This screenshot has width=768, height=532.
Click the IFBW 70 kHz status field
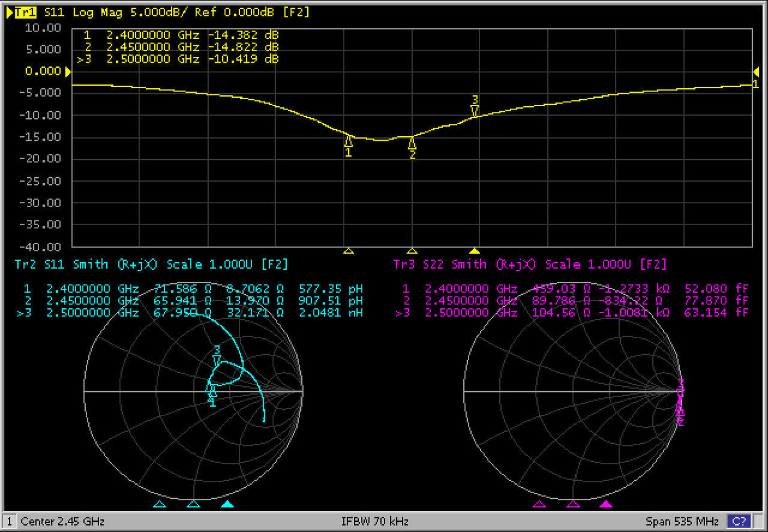point(376,521)
